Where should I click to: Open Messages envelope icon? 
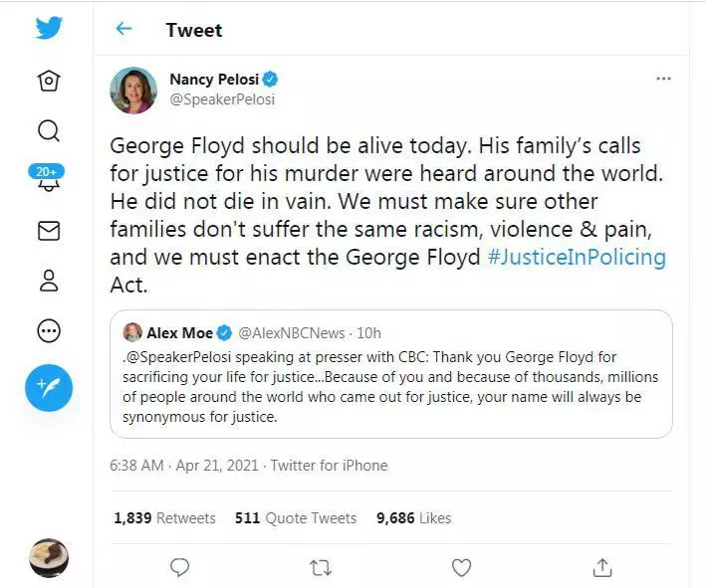click(x=49, y=231)
